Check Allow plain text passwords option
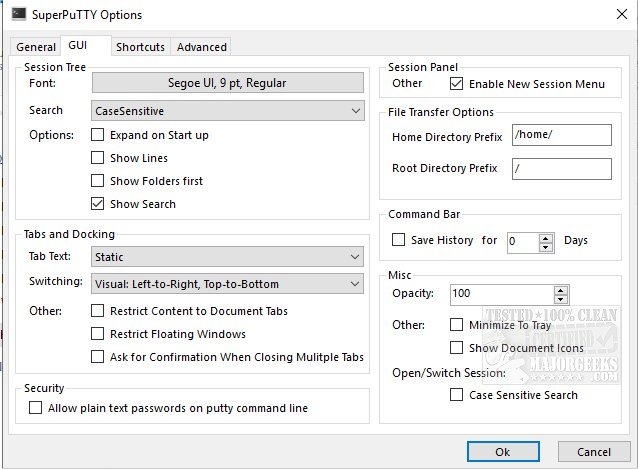Image resolution: width=638 pixels, height=469 pixels. [36, 408]
